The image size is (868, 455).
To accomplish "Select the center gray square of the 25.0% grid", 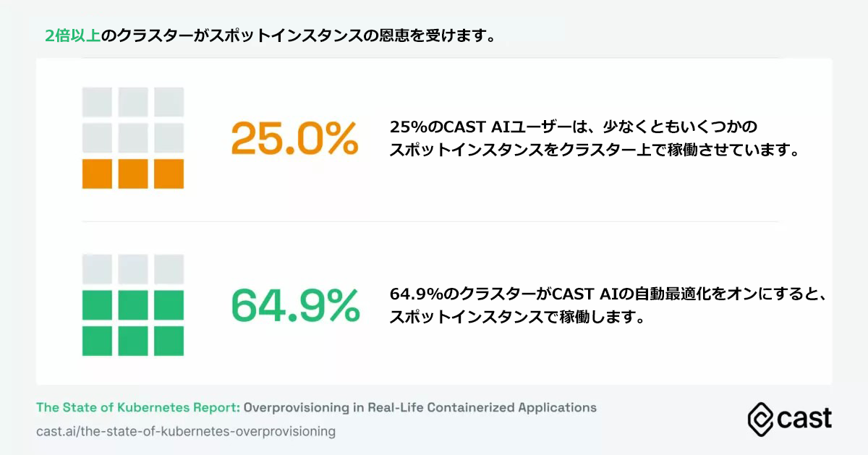I will [x=133, y=137].
